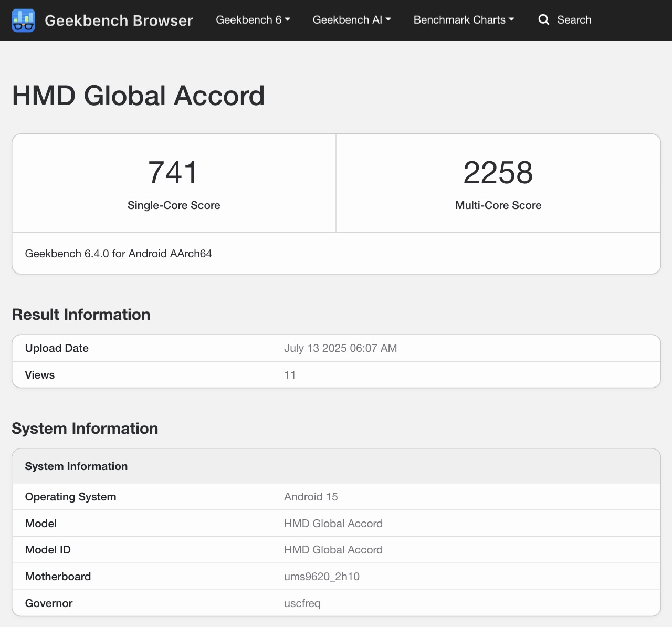Click the Geekbench Browser brand text

coord(119,20)
